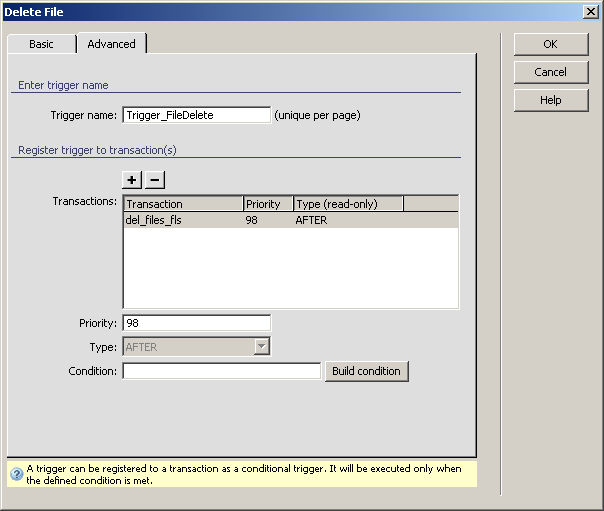Click the blue question mark info icon

(x=16, y=474)
